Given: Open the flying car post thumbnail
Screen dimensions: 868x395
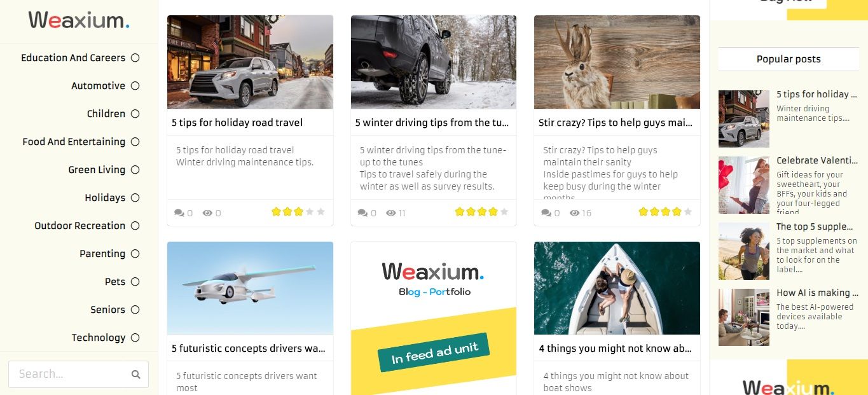Looking at the screenshot, I should tap(250, 288).
